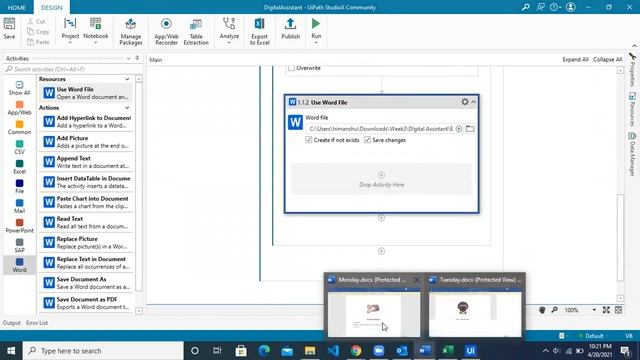
Task: Open Excel from the taskbar
Action: (x=448, y=351)
